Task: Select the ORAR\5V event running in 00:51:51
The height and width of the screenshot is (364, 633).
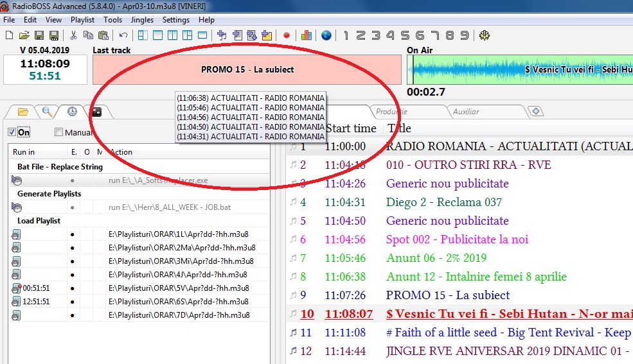Action: point(139,288)
